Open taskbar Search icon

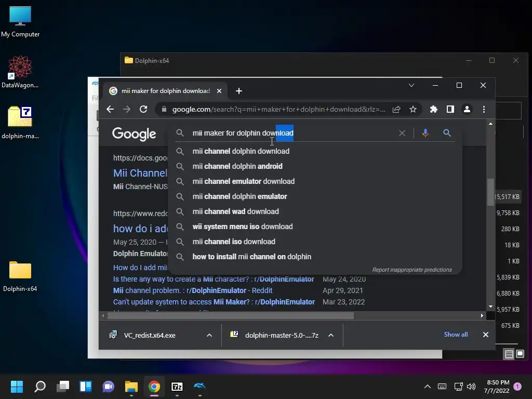point(39,387)
